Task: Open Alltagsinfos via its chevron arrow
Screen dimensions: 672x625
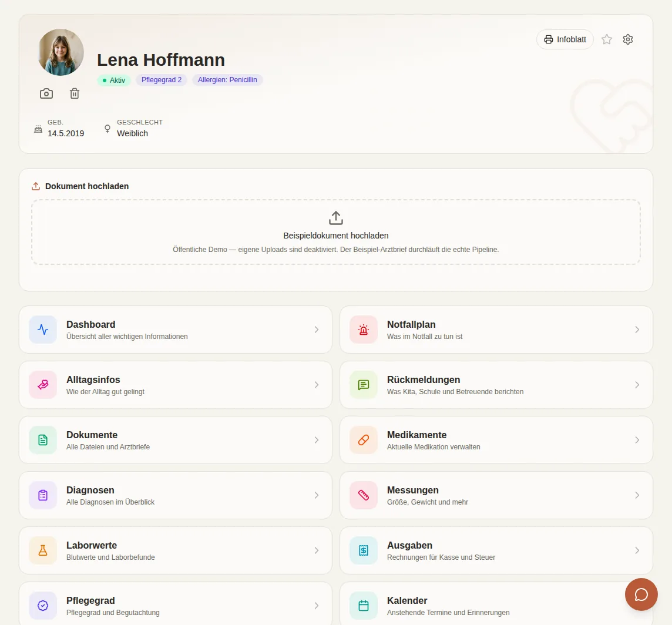Action: 316,385
